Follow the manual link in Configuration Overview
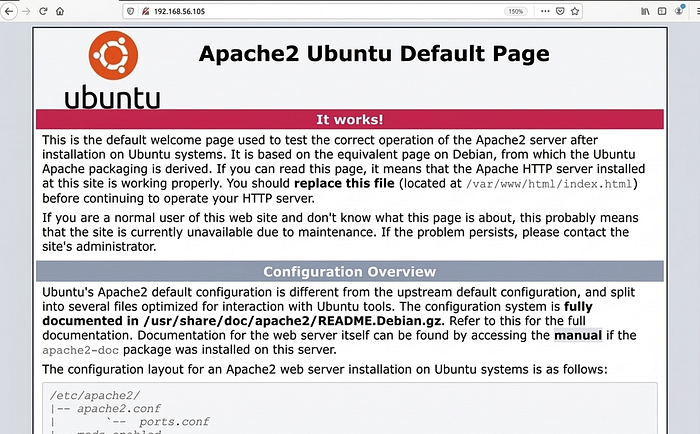This screenshot has height=434, width=700. tap(578, 335)
